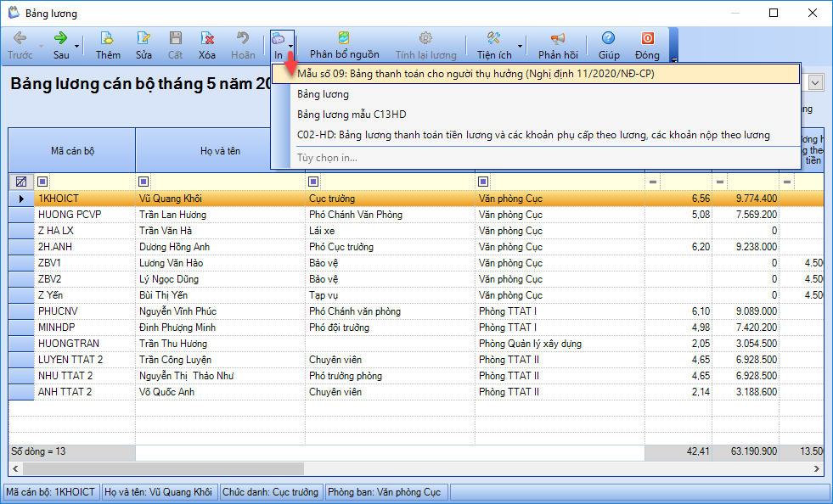This screenshot has height=504, width=833.
Task: Toggle the filter box in the third column
Action: click(x=314, y=181)
